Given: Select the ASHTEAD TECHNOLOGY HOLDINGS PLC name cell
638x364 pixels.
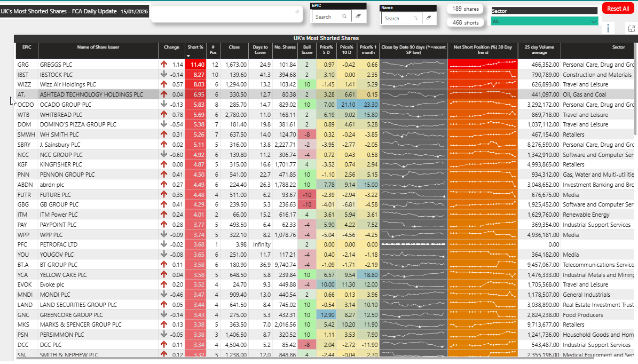Looking at the screenshot, I should pos(98,94).
